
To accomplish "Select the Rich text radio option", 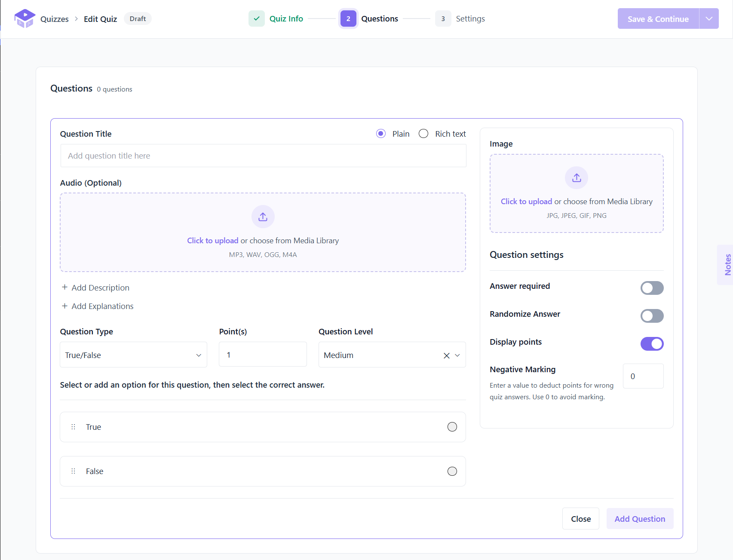I will point(423,134).
